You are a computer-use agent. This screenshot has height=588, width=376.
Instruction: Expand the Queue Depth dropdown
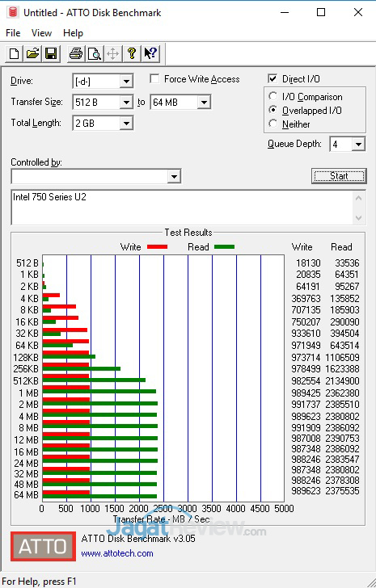pos(358,145)
